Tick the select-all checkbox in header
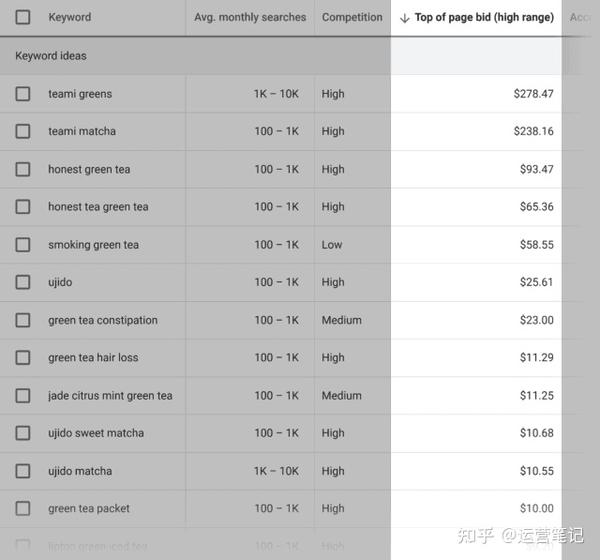Image resolution: width=600 pixels, height=560 pixels. pyautogui.click(x=23, y=17)
